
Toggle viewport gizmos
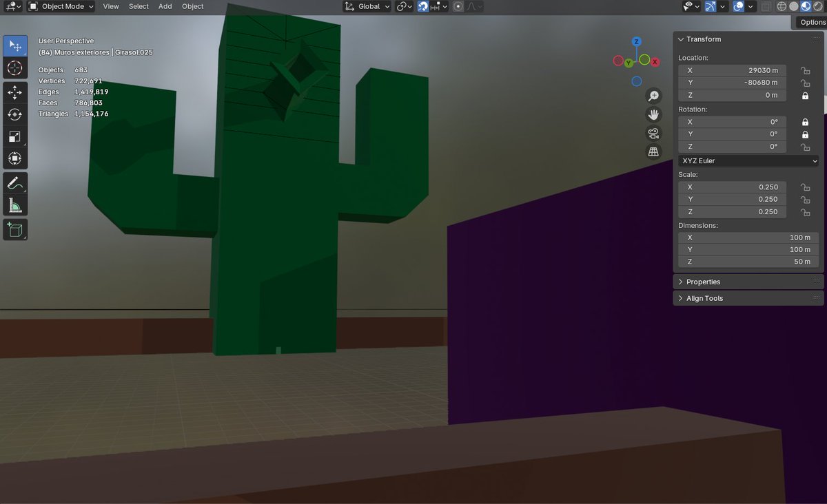[711, 6]
